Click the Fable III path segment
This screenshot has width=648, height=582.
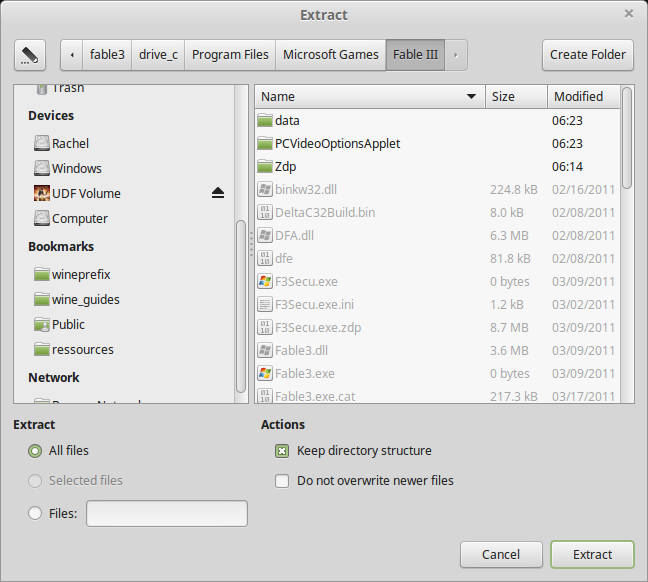[415, 55]
